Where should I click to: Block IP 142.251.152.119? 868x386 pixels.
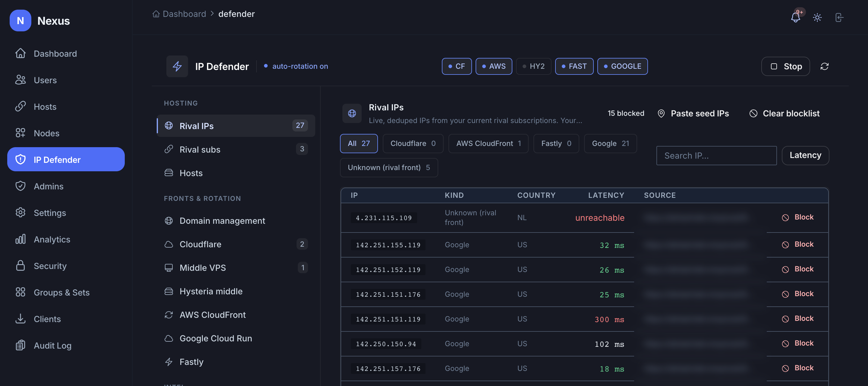click(797, 269)
